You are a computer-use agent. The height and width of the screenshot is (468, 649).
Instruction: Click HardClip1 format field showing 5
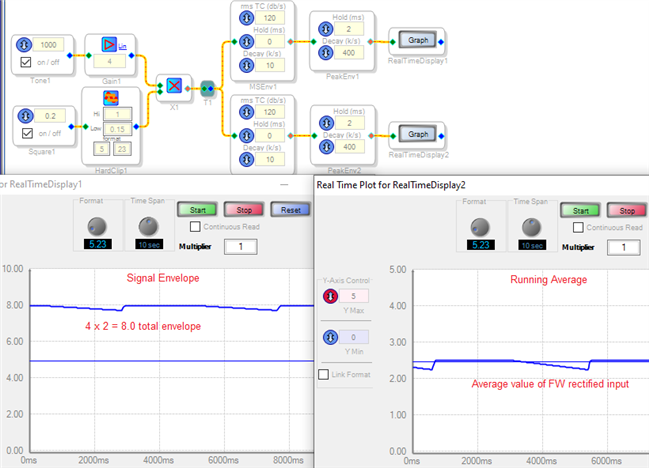[102, 149]
